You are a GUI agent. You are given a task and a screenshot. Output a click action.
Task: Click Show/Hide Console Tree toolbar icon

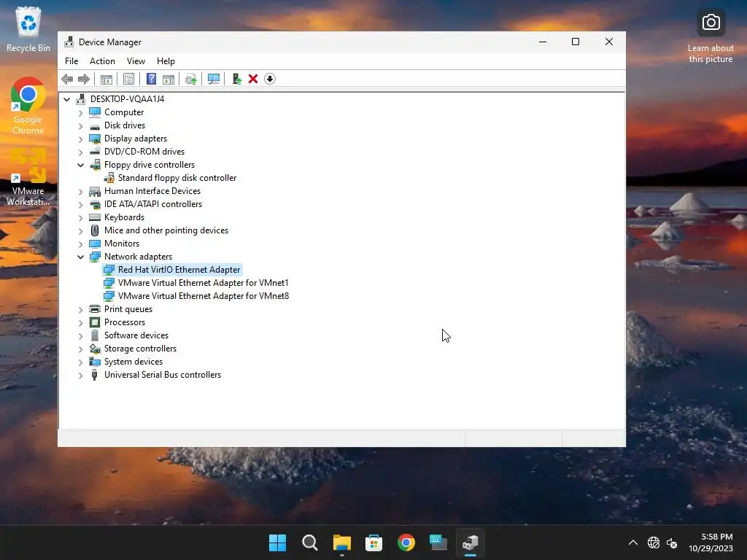pyautogui.click(x=107, y=79)
